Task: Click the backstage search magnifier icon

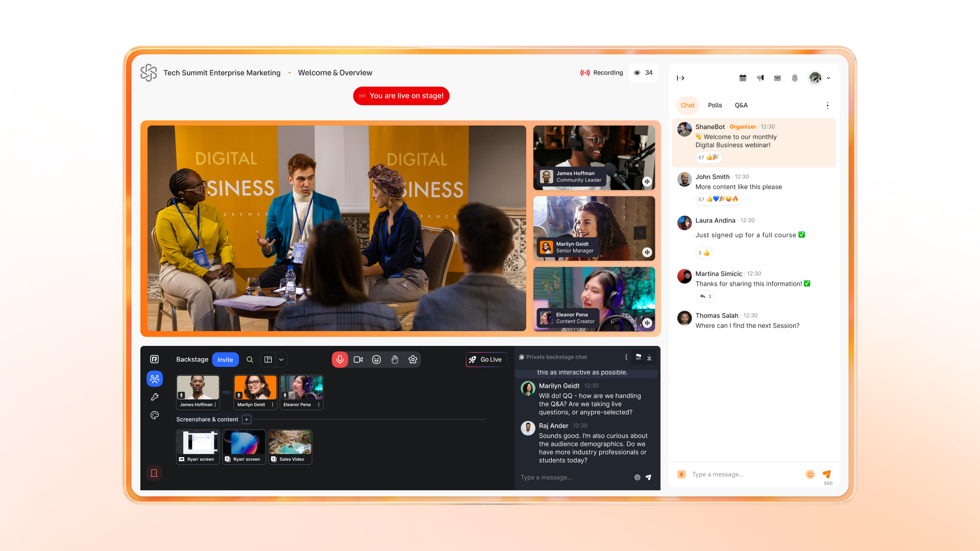Action: coord(250,360)
